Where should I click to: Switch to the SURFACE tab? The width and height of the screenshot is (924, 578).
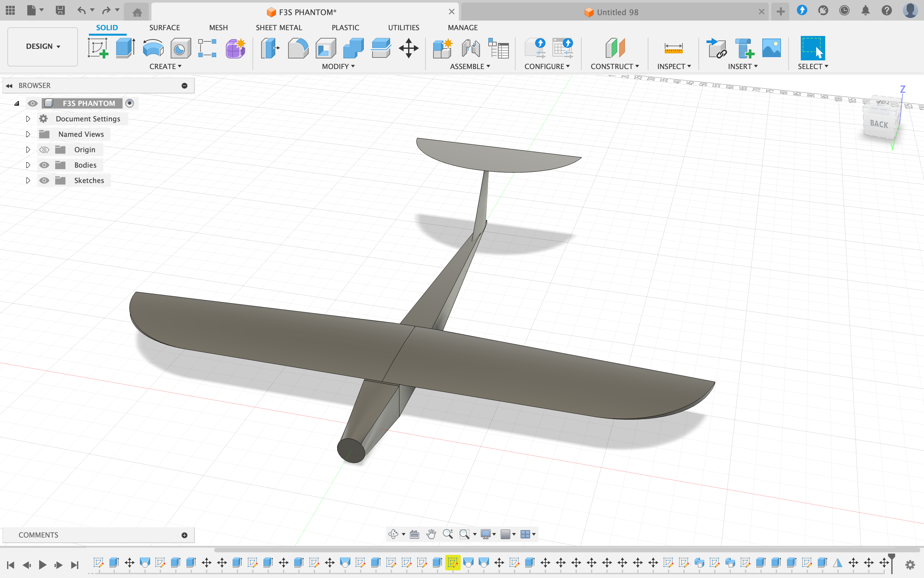click(165, 28)
